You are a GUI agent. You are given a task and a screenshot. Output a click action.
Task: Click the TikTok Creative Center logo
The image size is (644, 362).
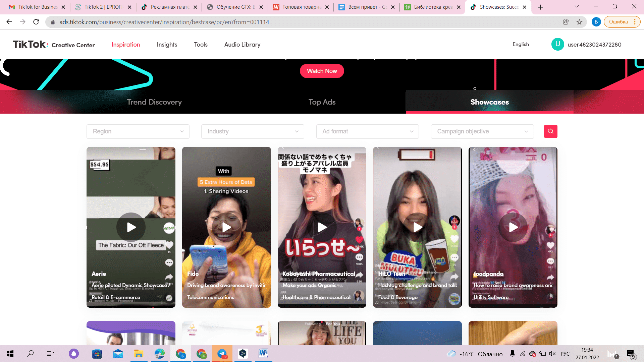54,45
